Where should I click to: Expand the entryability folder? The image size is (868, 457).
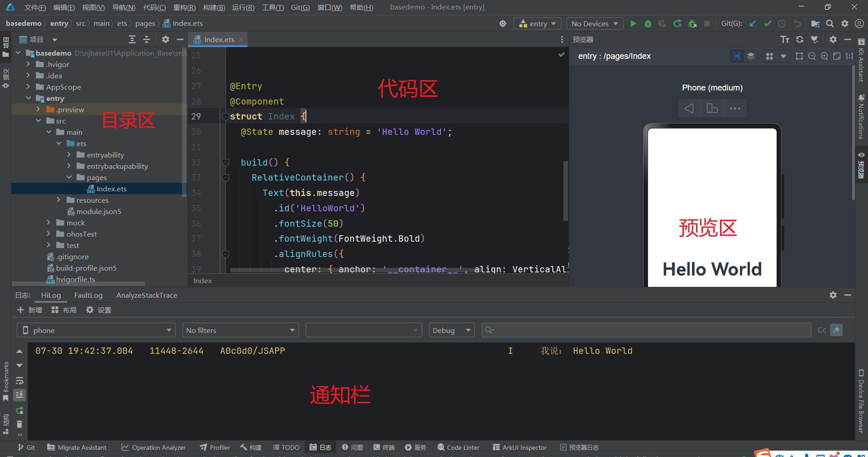[x=69, y=155]
